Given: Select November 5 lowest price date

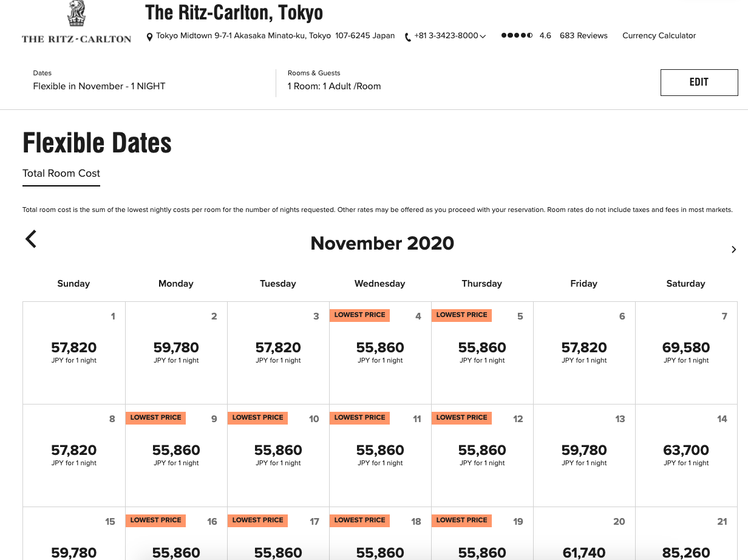Looking at the screenshot, I should tap(482, 353).
